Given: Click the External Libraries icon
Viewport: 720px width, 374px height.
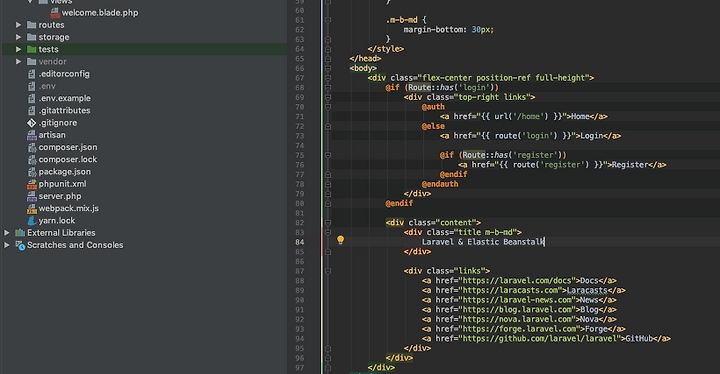Looking at the screenshot, I should 20,233.
